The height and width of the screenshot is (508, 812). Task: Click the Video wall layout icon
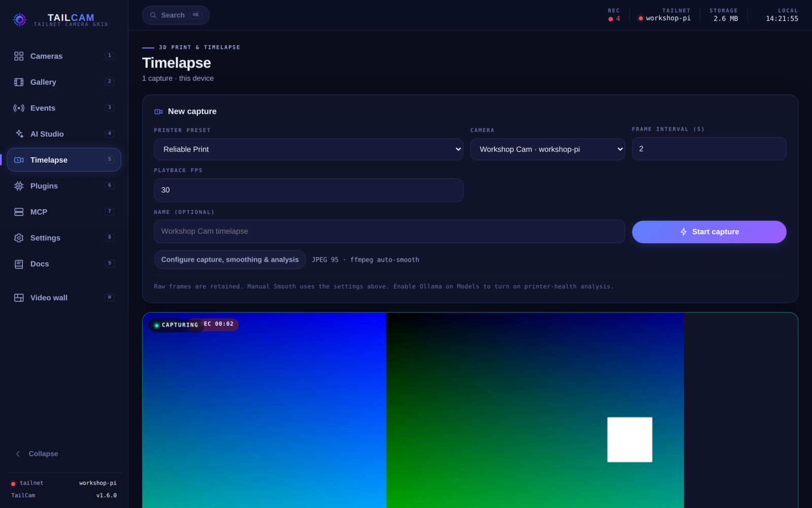pyautogui.click(x=19, y=298)
